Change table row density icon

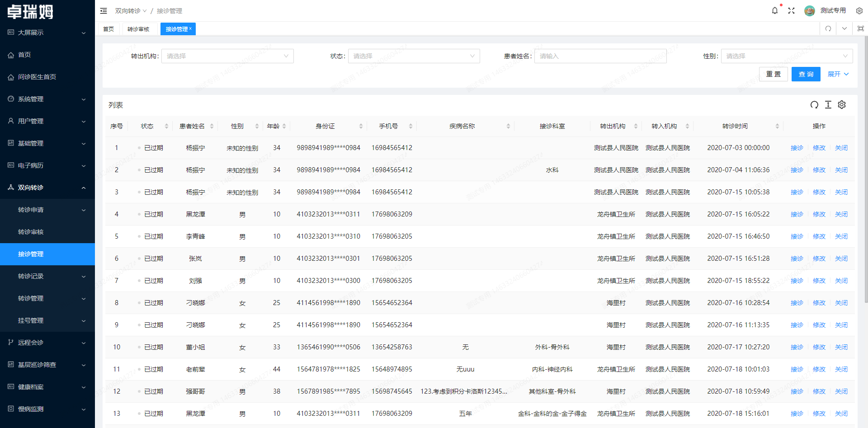click(828, 105)
